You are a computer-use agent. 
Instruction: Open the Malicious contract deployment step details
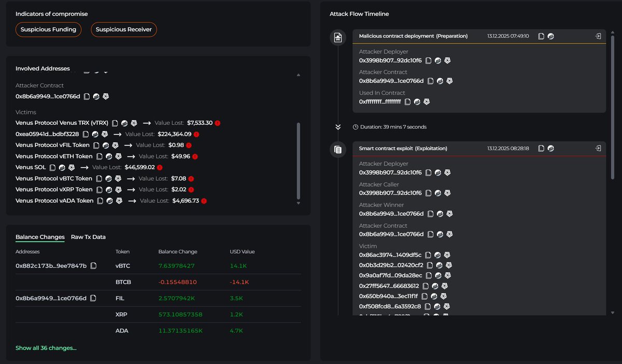598,36
